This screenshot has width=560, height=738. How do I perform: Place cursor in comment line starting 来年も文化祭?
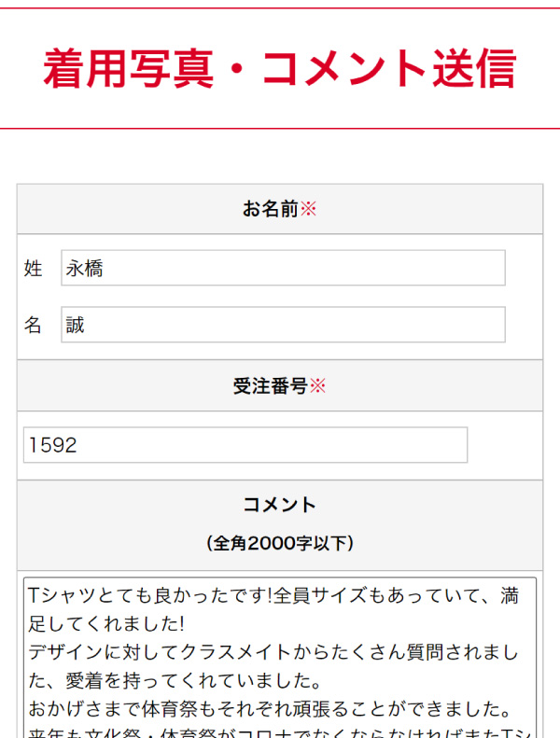tap(273, 731)
